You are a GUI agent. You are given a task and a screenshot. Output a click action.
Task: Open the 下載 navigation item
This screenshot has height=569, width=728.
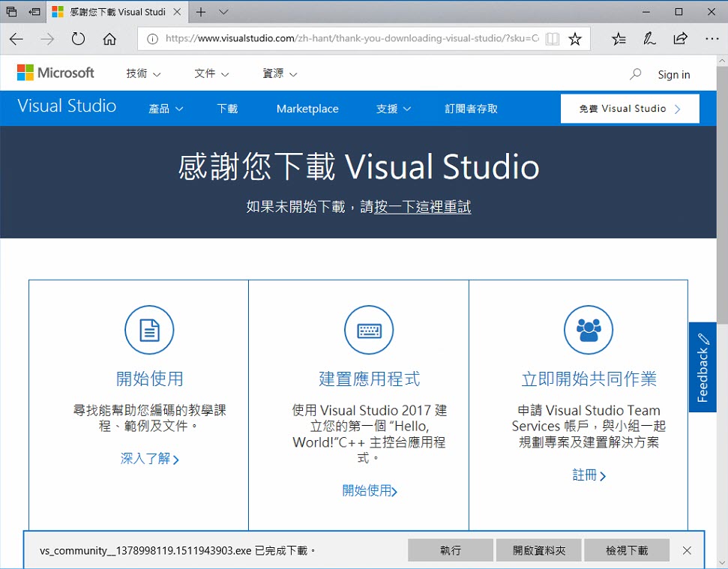[227, 109]
